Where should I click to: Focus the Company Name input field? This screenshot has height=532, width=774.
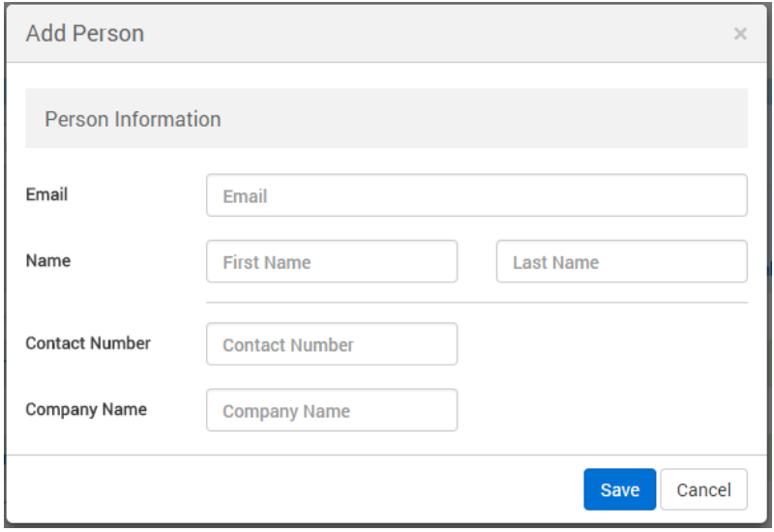tap(331, 410)
